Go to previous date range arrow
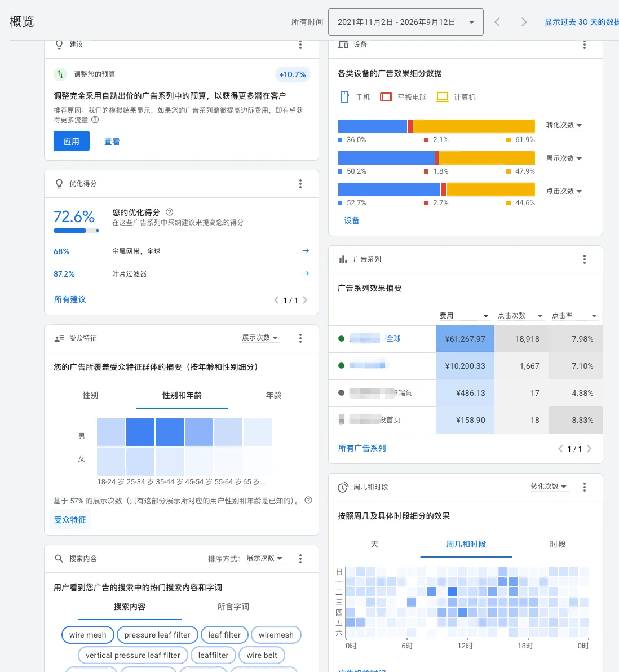The image size is (619, 672). [497, 22]
